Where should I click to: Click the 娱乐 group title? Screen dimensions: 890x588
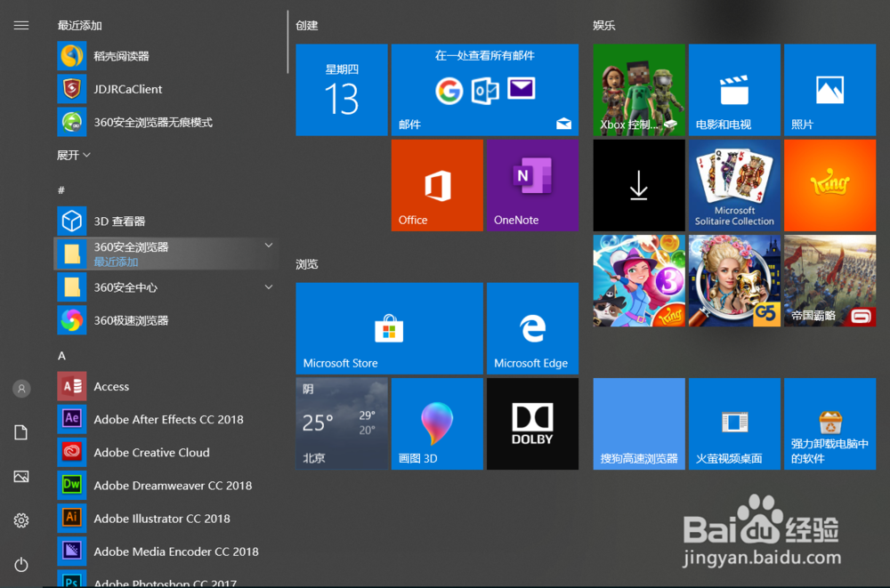[604, 26]
